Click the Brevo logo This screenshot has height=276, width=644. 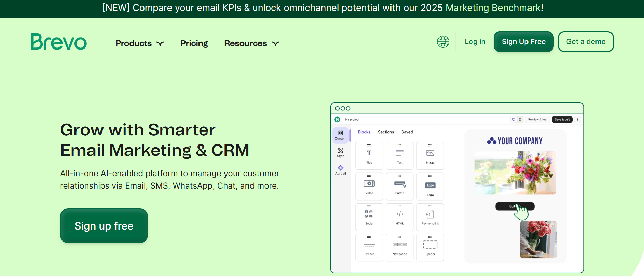click(59, 42)
